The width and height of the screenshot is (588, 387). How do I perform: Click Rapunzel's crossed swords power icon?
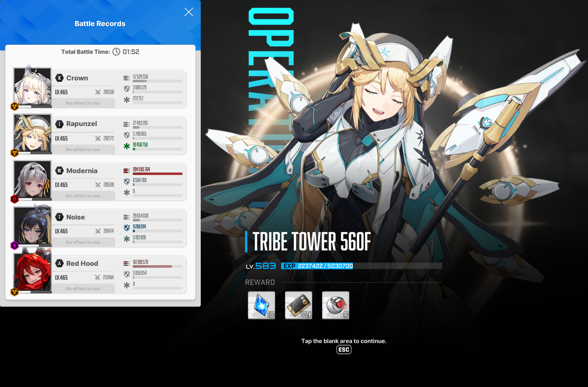98,138
